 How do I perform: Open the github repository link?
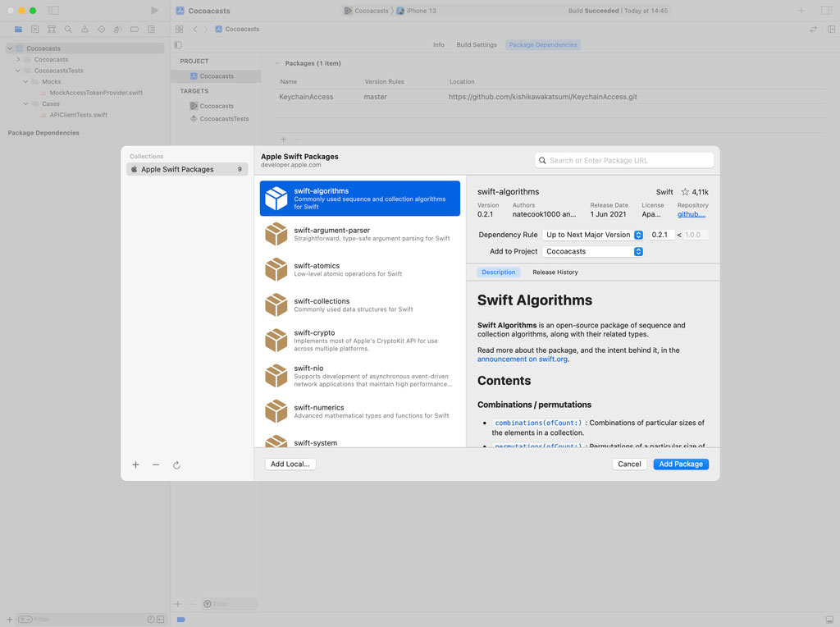click(691, 214)
